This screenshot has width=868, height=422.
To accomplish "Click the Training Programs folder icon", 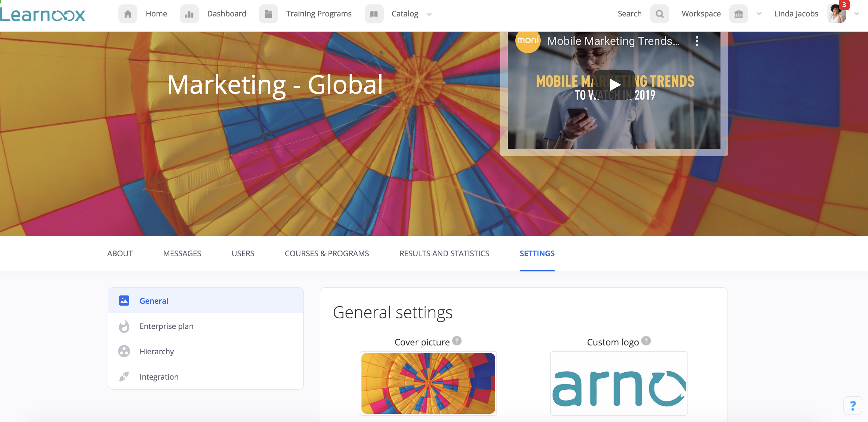I will click(268, 14).
